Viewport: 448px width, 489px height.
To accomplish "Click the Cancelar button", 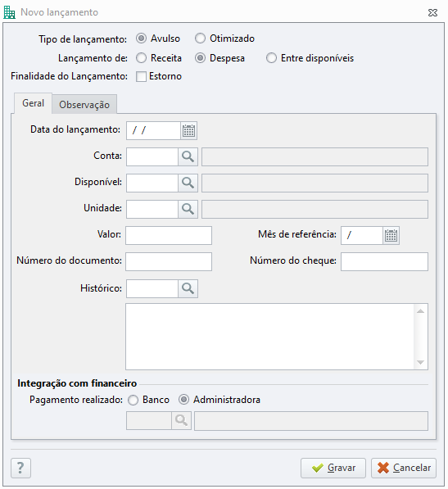I will pos(404,468).
